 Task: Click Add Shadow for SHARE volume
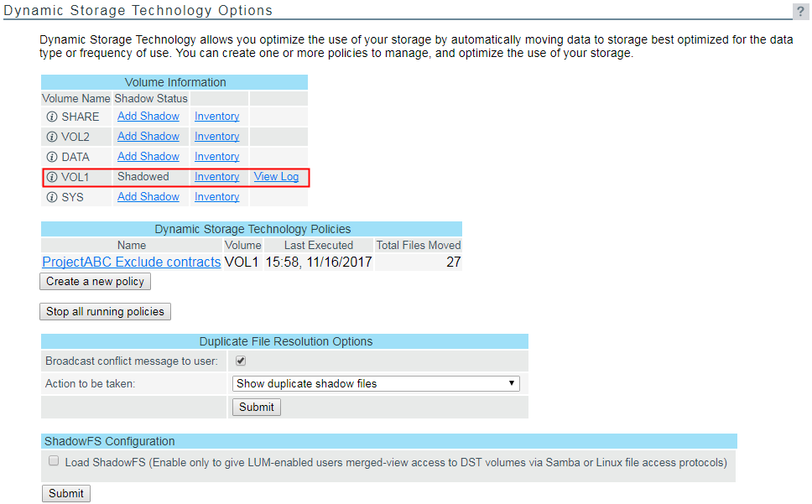148,117
